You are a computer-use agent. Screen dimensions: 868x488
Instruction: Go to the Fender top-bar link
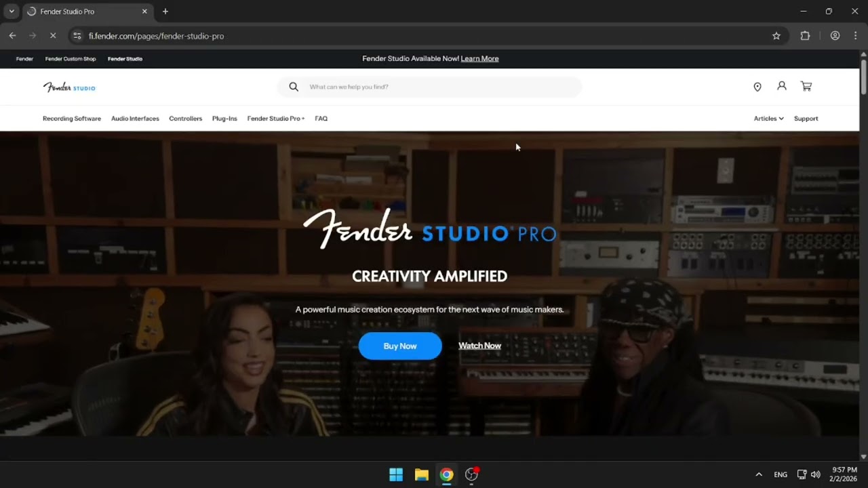[x=24, y=59]
